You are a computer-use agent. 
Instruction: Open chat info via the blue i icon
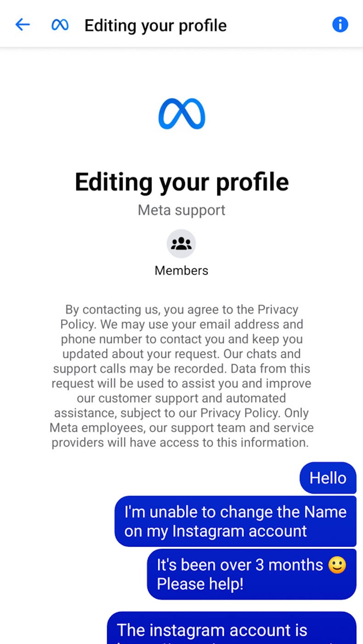(x=340, y=24)
